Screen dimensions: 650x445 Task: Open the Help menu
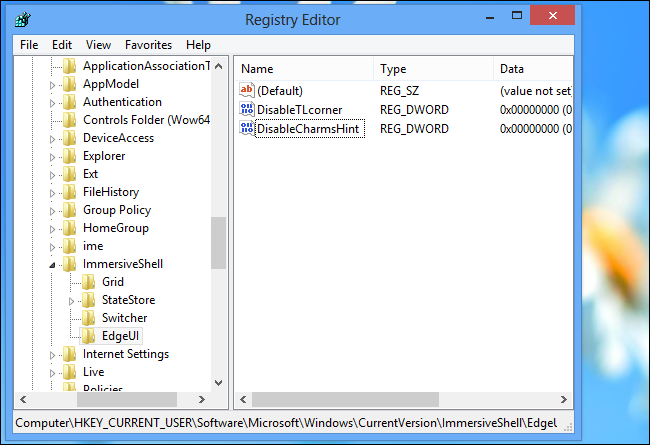(x=198, y=45)
